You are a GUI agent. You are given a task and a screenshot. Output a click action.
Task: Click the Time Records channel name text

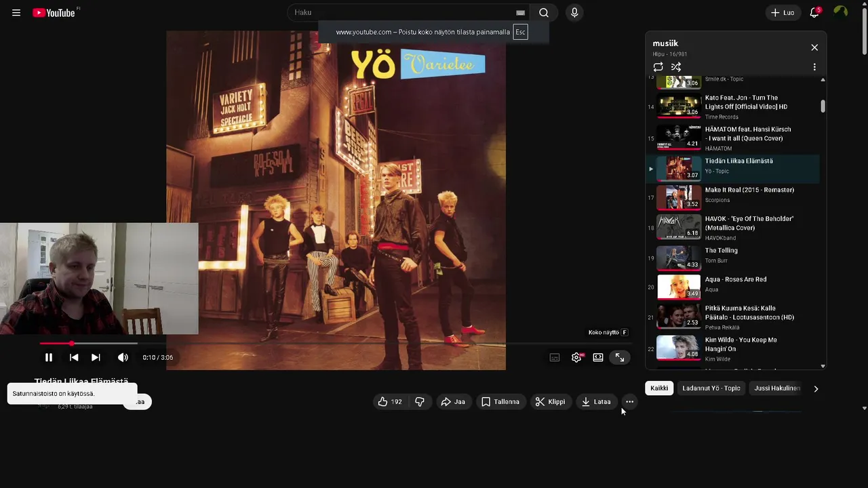pos(720,117)
